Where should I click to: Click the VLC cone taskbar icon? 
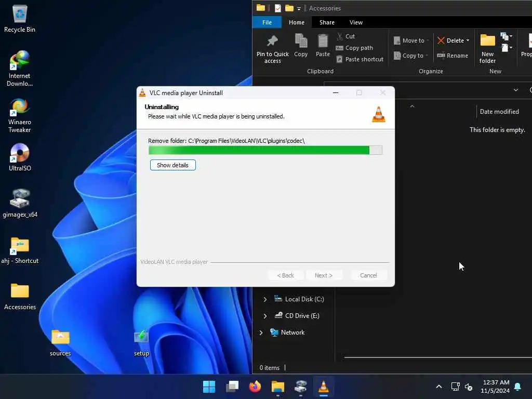point(323,387)
